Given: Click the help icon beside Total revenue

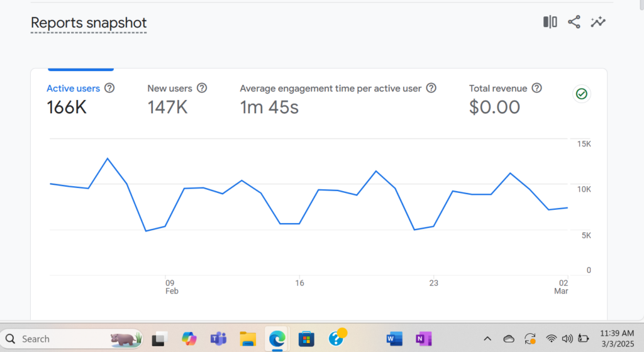Looking at the screenshot, I should 536,89.
